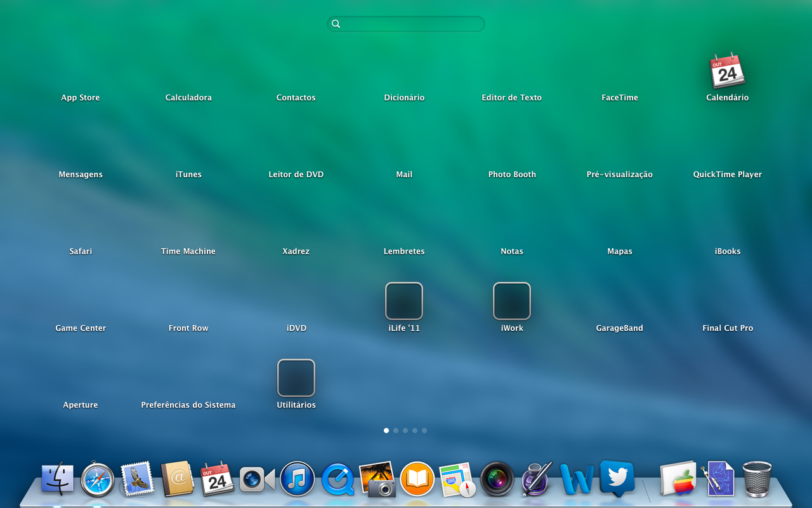Open iBooks from the dock
This screenshot has width=812, height=508.
[x=417, y=479]
